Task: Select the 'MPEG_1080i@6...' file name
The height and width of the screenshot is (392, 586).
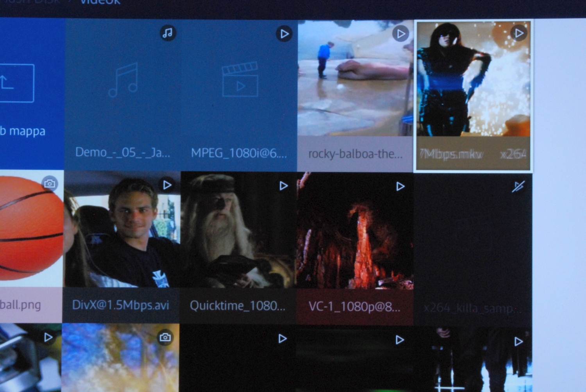Action: coord(239,153)
